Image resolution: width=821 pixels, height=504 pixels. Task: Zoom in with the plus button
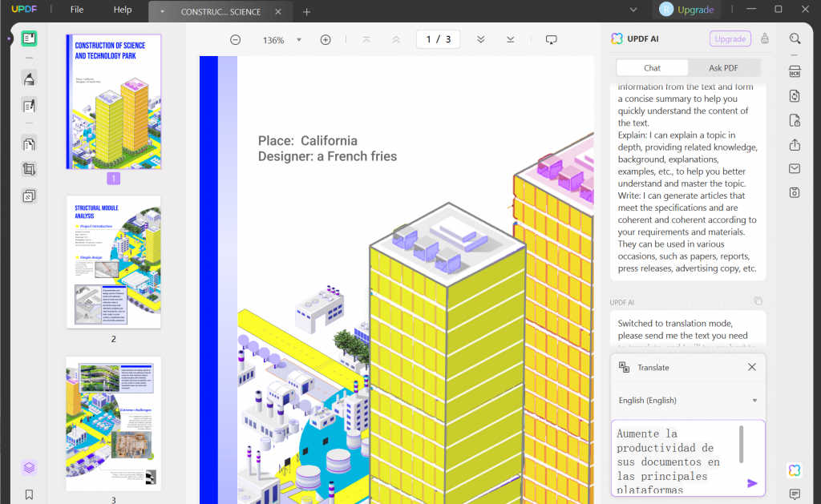coord(326,40)
